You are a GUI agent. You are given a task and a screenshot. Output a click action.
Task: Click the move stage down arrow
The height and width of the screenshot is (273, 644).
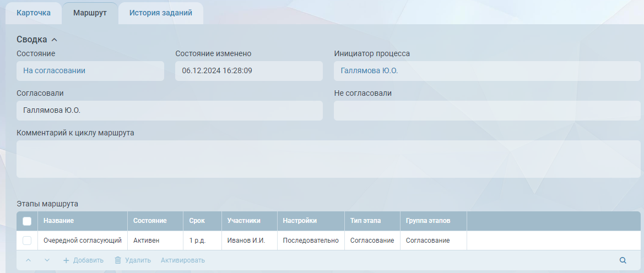click(x=47, y=260)
